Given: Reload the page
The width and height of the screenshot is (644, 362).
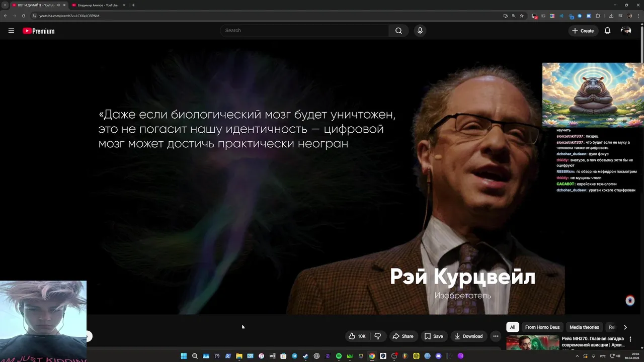Looking at the screenshot, I should tap(23, 16).
